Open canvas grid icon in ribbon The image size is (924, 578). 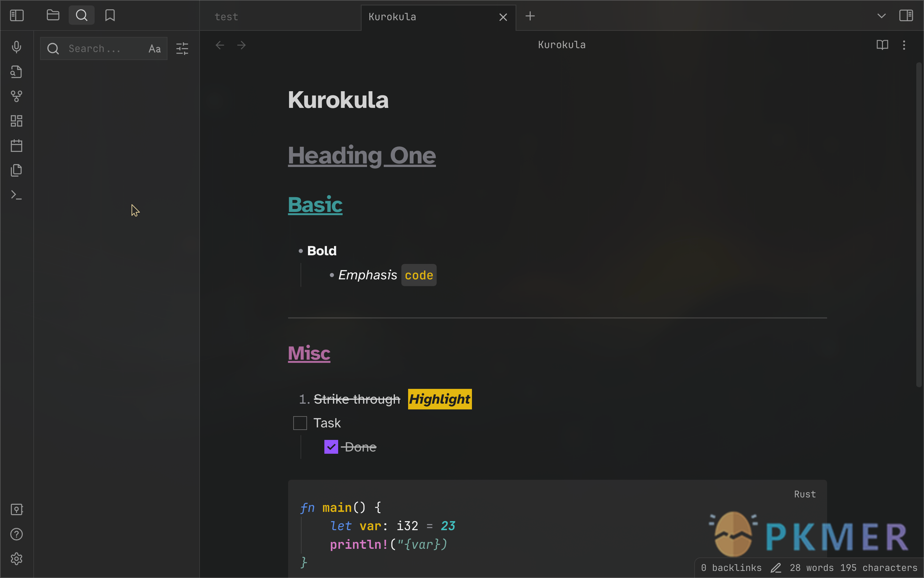click(x=16, y=121)
